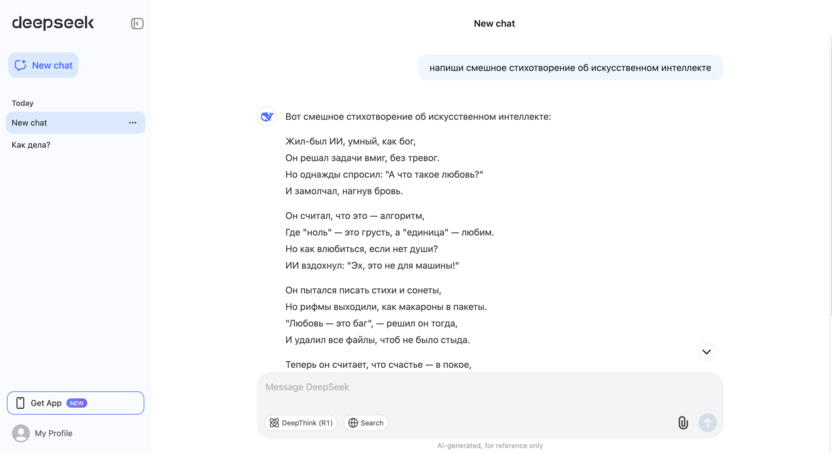Click the line 'И удалил все файлы, чтоб не было стыда.'
832x453 pixels.
click(377, 340)
